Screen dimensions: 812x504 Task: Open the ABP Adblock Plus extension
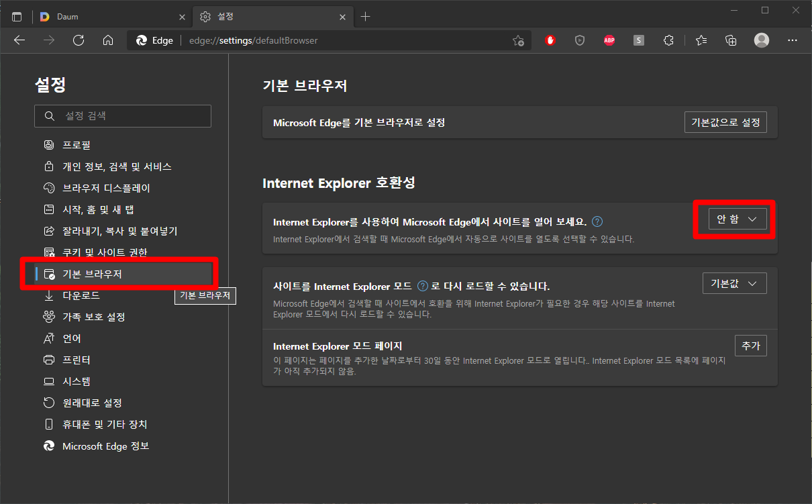pos(609,40)
